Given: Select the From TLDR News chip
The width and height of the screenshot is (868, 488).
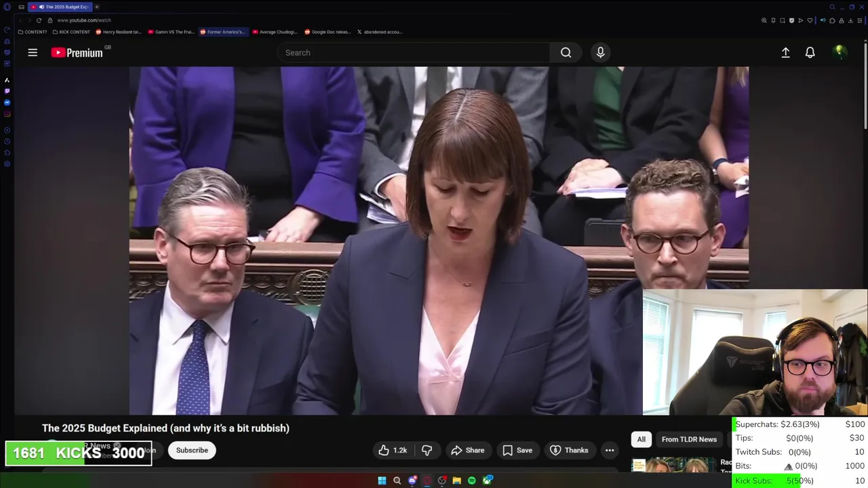Looking at the screenshot, I should [x=689, y=439].
